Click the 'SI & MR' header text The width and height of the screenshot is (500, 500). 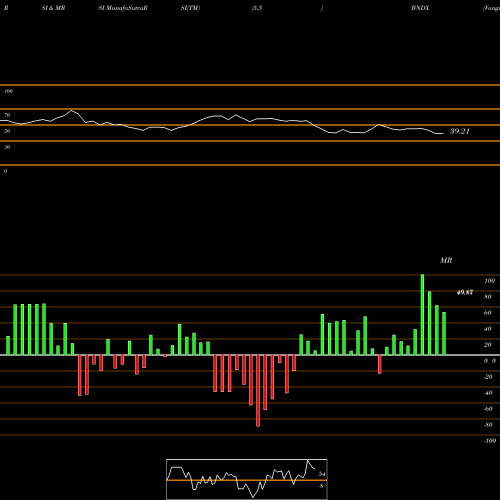[x=53, y=8]
